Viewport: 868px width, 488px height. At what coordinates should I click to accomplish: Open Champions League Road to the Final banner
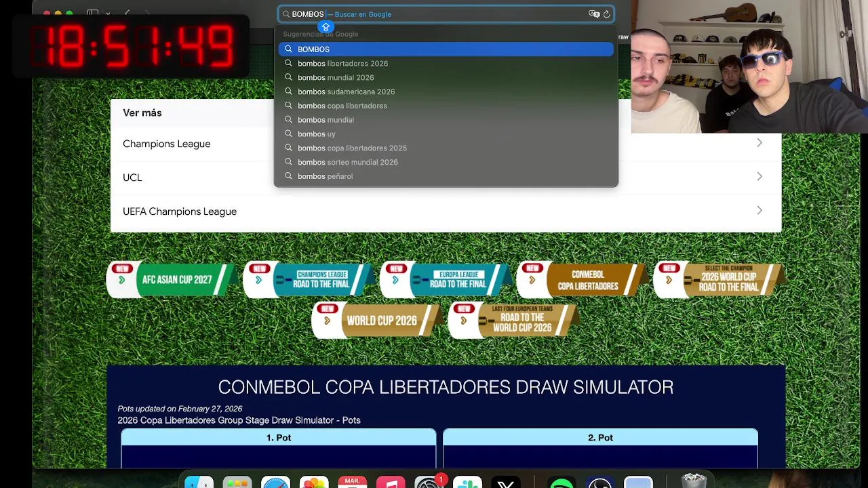[308, 279]
